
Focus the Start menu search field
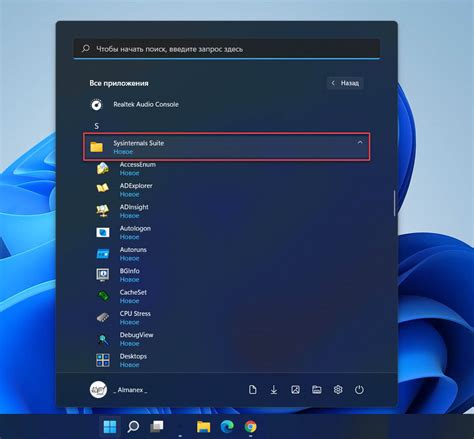pos(226,49)
